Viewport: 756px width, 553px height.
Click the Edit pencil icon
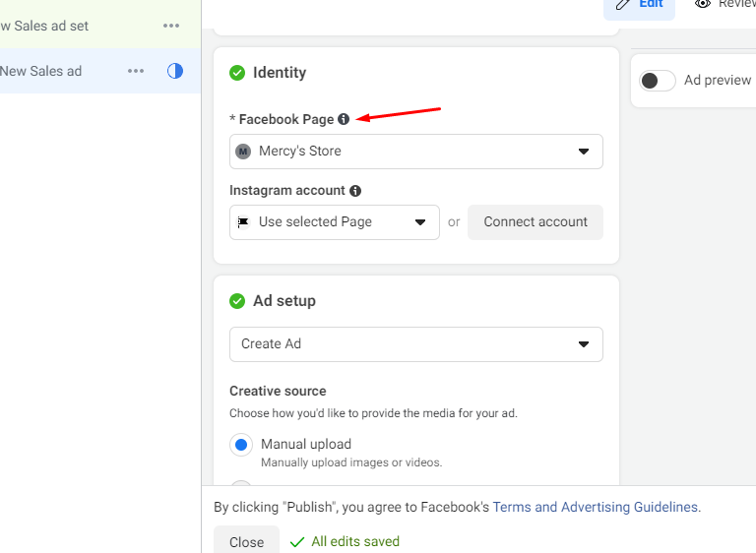[623, 4]
